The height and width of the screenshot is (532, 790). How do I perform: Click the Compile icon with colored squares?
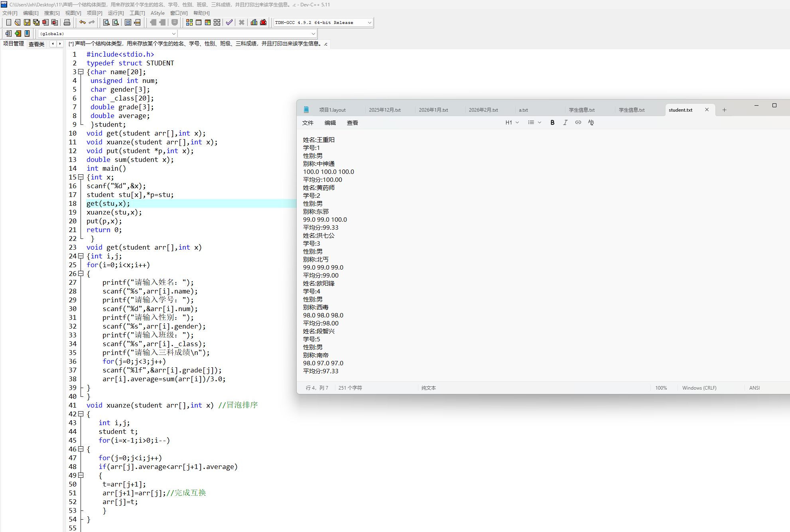point(189,22)
